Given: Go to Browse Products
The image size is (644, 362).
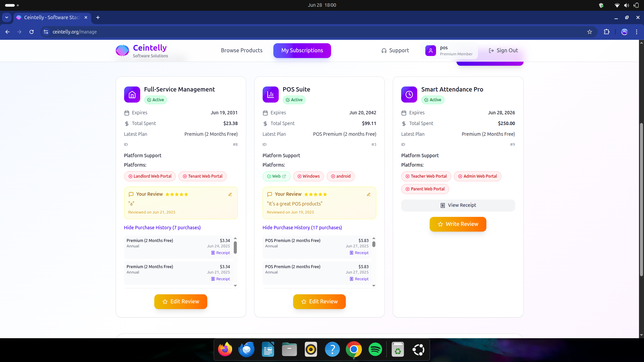Looking at the screenshot, I should pyautogui.click(x=241, y=51).
